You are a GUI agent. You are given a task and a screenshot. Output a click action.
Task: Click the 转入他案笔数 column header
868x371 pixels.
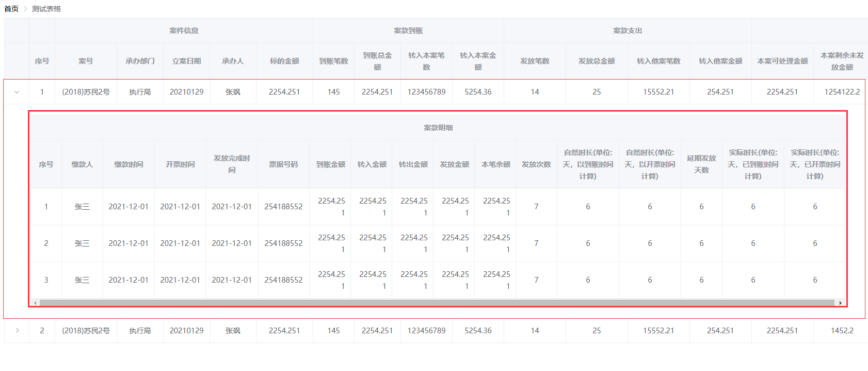pyautogui.click(x=658, y=61)
